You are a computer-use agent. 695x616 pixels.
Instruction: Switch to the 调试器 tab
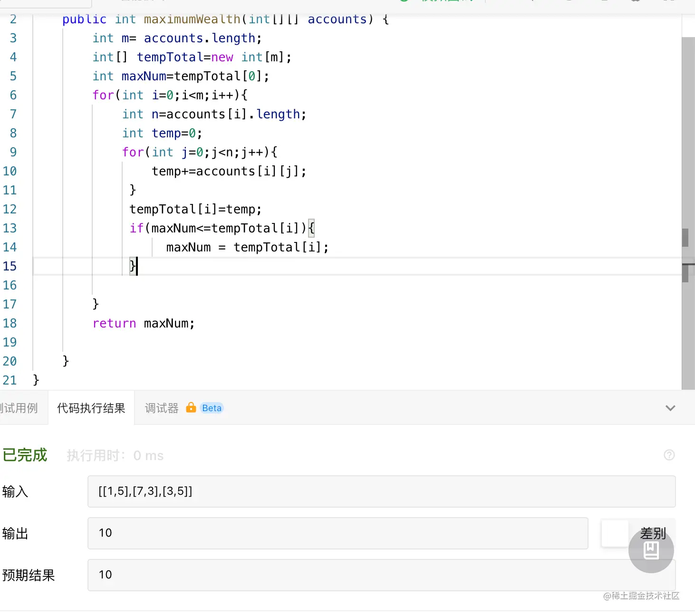tap(162, 408)
